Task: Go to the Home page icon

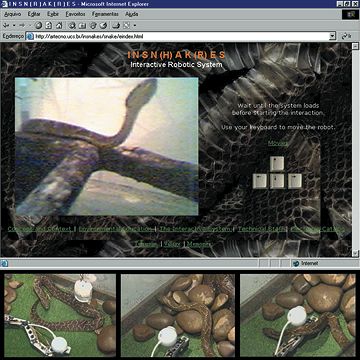Action: pyautogui.click(x=59, y=25)
